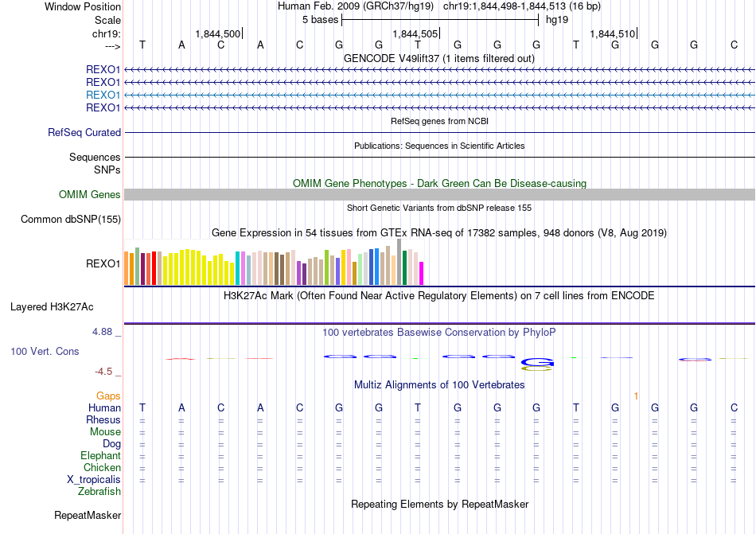This screenshot has width=756, height=534.
Task: Click the X_tropicalis species label
Action: [x=94, y=480]
